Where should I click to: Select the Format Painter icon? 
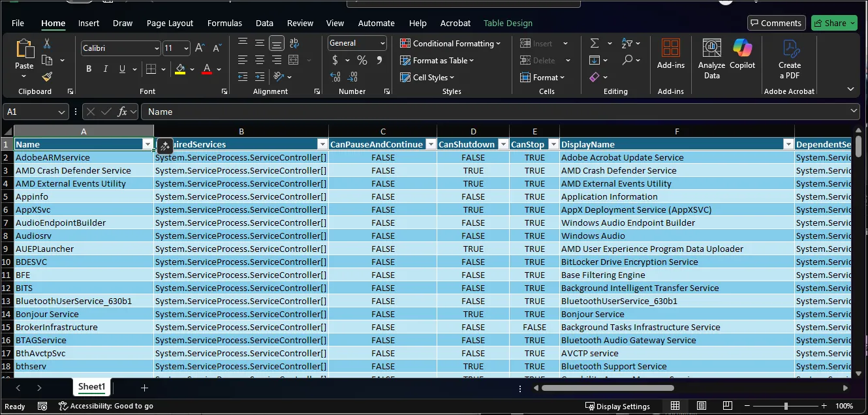[47, 76]
